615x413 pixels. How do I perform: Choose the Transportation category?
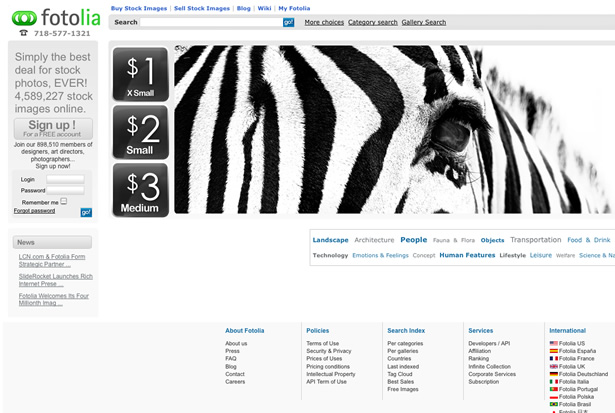(x=535, y=240)
